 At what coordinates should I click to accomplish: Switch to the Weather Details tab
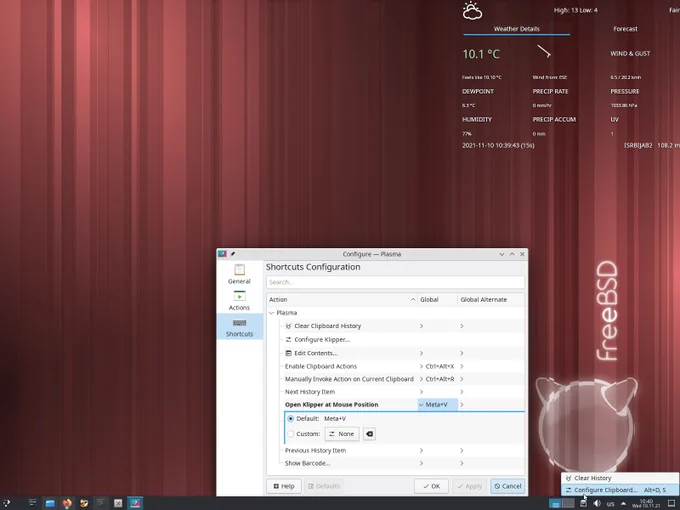point(517,29)
